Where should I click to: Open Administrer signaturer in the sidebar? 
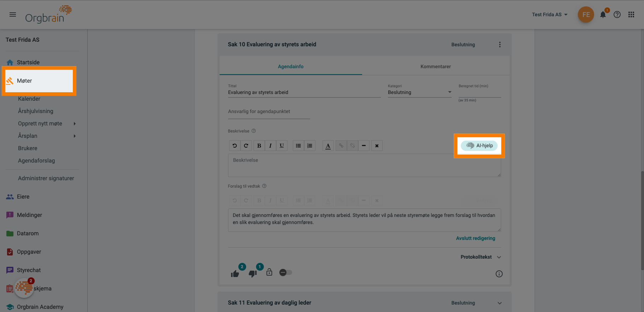click(46, 178)
